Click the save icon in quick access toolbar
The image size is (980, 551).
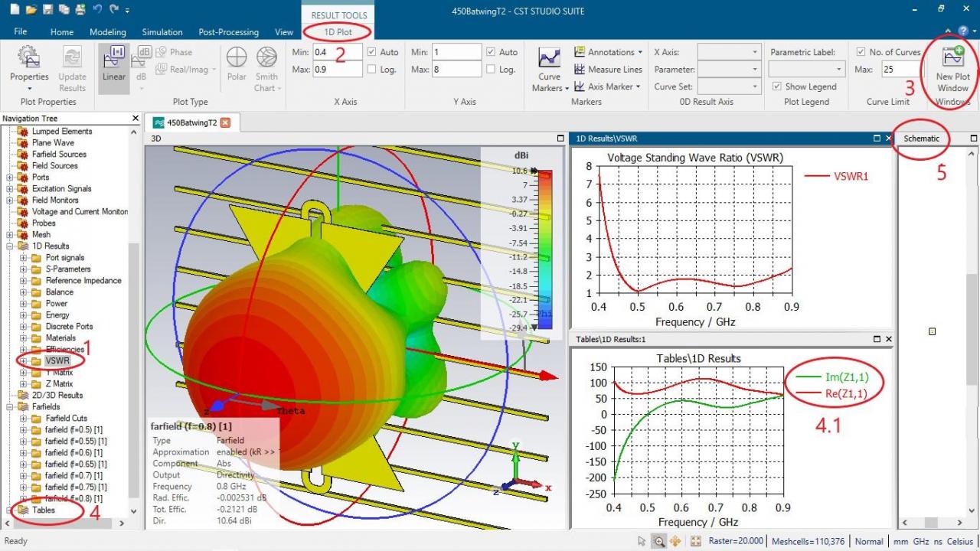click(x=47, y=9)
